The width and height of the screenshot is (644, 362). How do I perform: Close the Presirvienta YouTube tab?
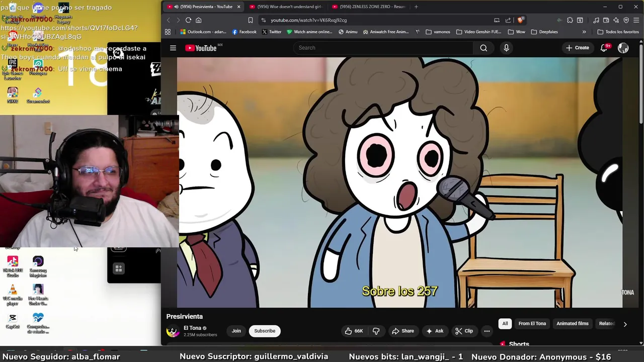pos(238,7)
